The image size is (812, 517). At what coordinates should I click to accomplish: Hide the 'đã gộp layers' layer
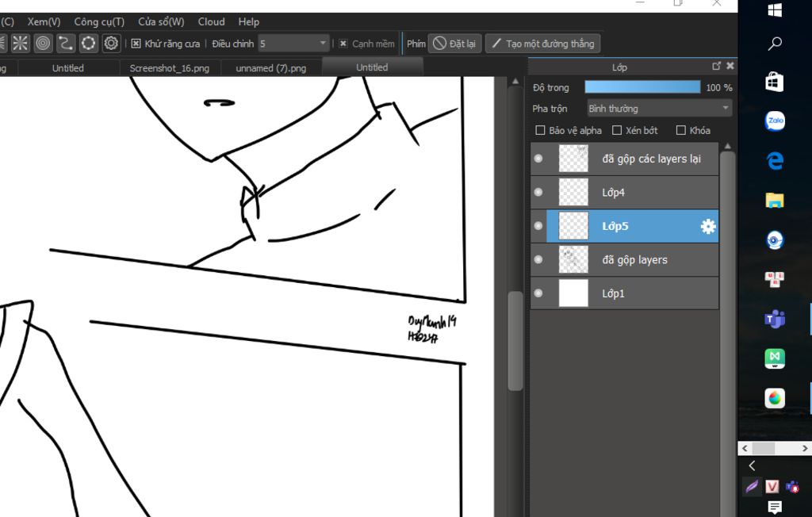(x=538, y=259)
